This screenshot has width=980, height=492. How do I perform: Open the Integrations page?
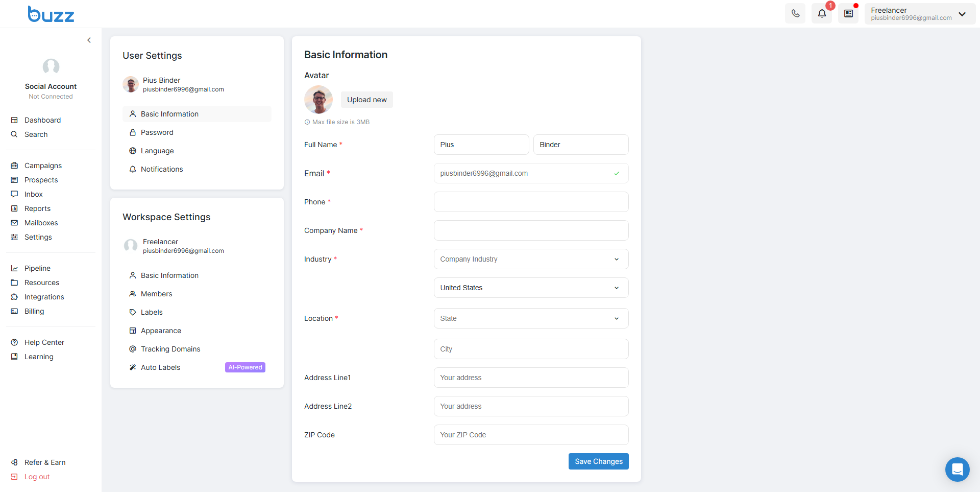pos(44,297)
